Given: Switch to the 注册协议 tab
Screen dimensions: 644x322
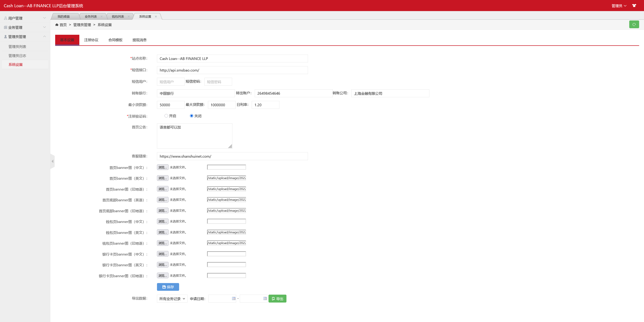Looking at the screenshot, I should [x=91, y=40].
